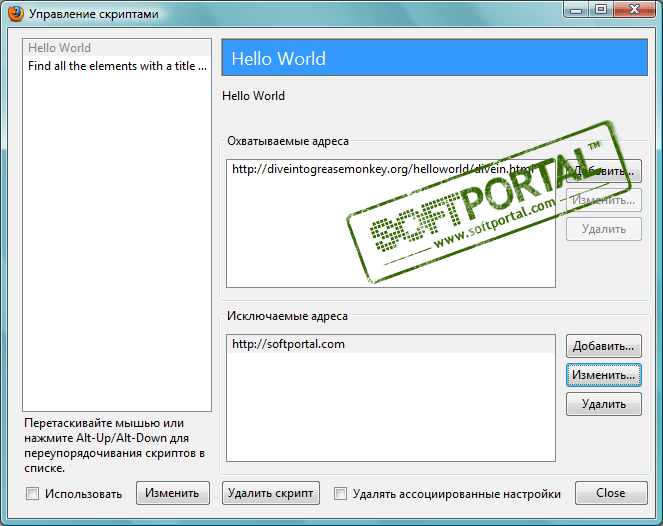Select http://softportal.com excluded address
The width and height of the screenshot is (663, 526).
(391, 344)
